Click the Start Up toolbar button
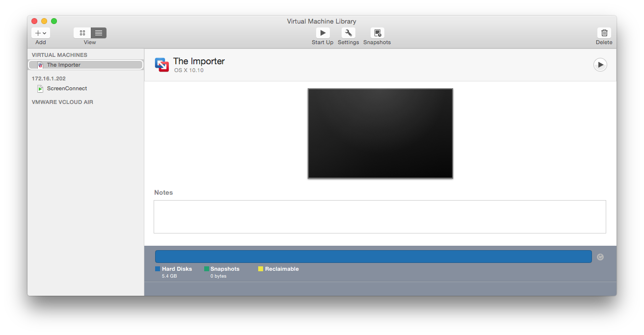 [x=322, y=33]
